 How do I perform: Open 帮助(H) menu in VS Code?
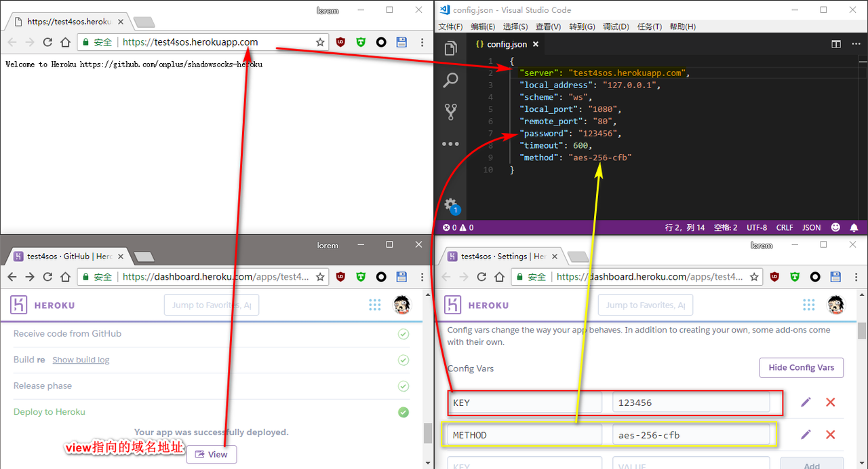click(682, 26)
